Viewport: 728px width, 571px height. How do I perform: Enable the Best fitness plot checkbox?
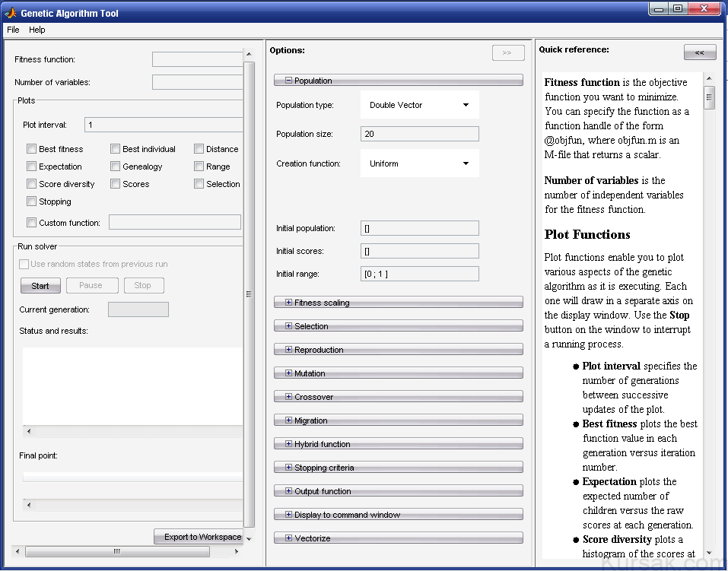point(32,148)
